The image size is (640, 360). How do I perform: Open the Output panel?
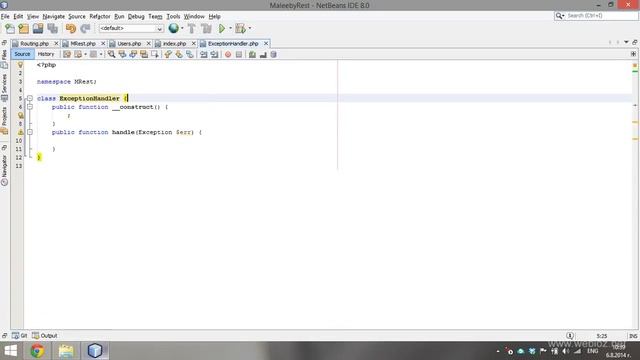[45, 336]
